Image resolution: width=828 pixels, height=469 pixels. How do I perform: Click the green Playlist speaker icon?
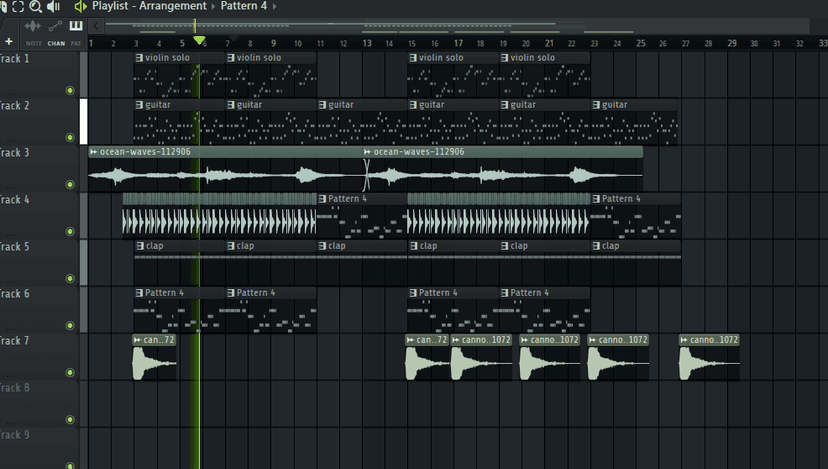click(80, 6)
